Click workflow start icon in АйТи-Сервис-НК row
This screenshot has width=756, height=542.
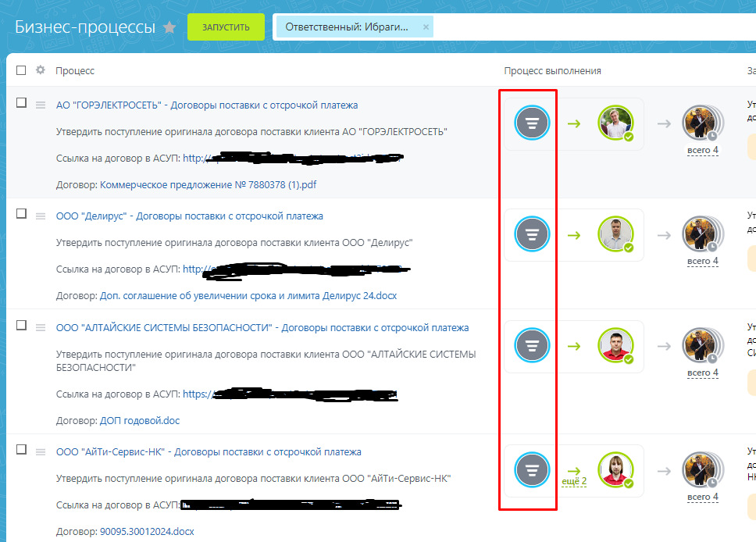(532, 469)
